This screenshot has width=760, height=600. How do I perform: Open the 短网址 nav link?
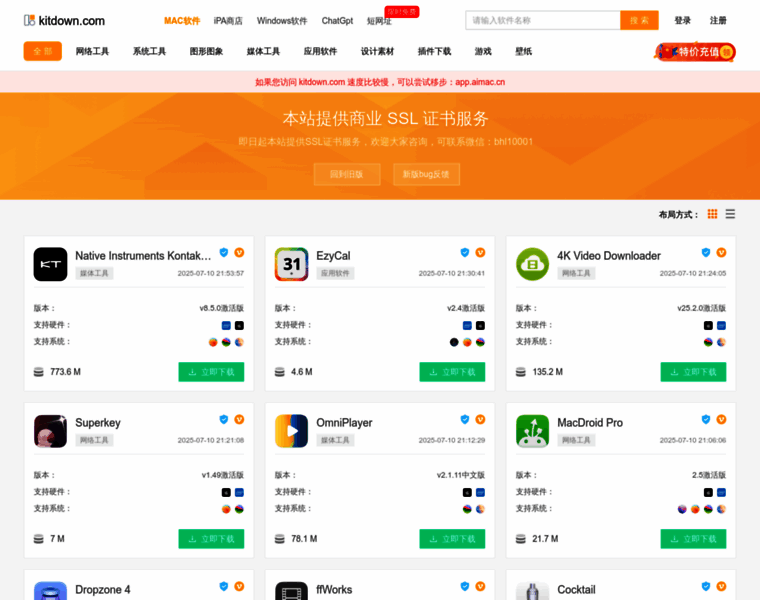click(x=379, y=21)
